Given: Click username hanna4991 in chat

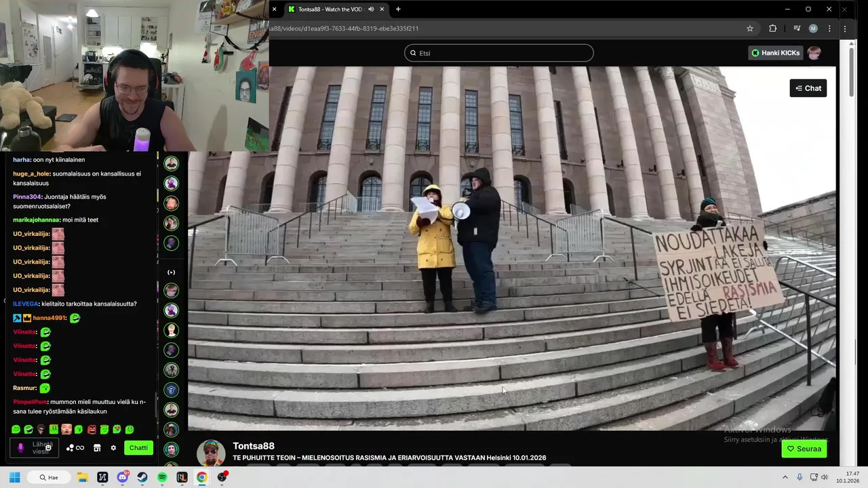Looking at the screenshot, I should [49, 318].
